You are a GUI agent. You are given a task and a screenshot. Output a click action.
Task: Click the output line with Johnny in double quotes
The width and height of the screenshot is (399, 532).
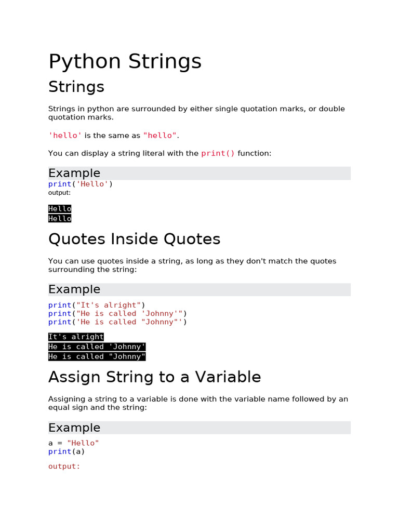click(97, 356)
